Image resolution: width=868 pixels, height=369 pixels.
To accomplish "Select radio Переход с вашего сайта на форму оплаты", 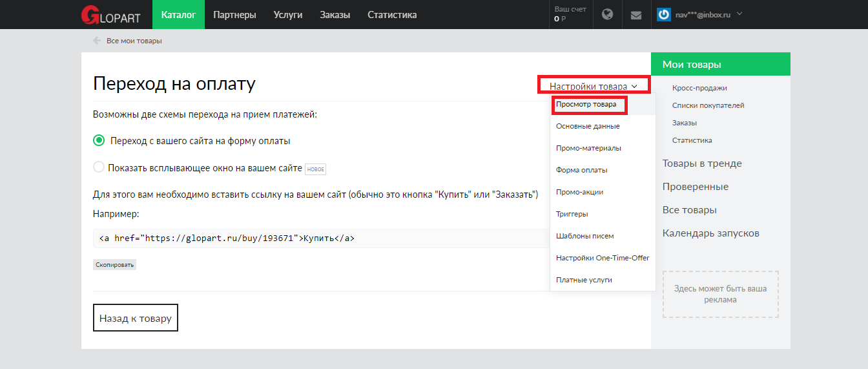I will click(99, 140).
